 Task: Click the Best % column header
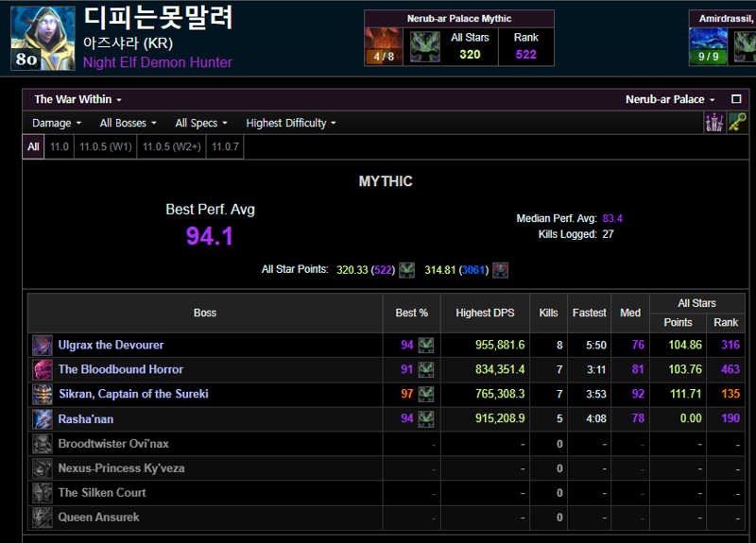coord(412,313)
